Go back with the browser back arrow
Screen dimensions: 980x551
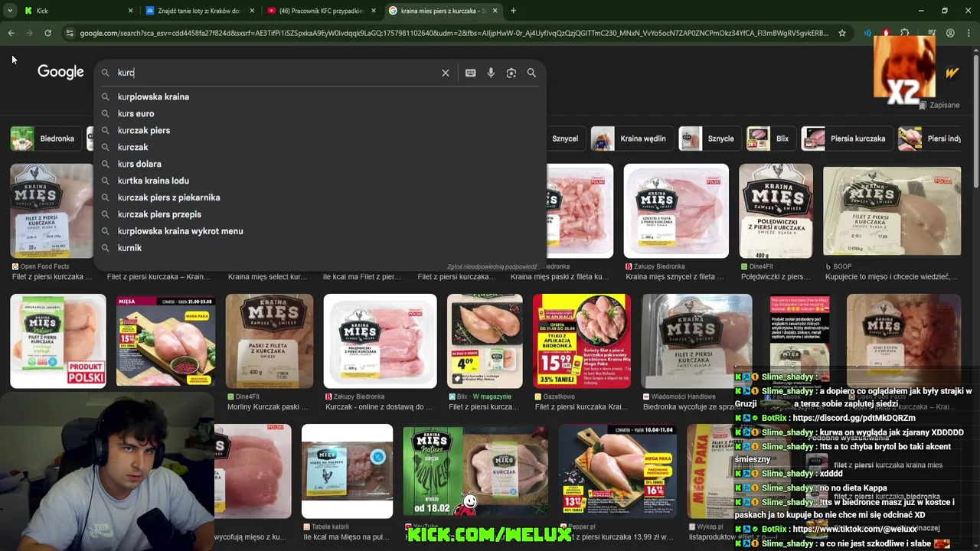(11, 33)
